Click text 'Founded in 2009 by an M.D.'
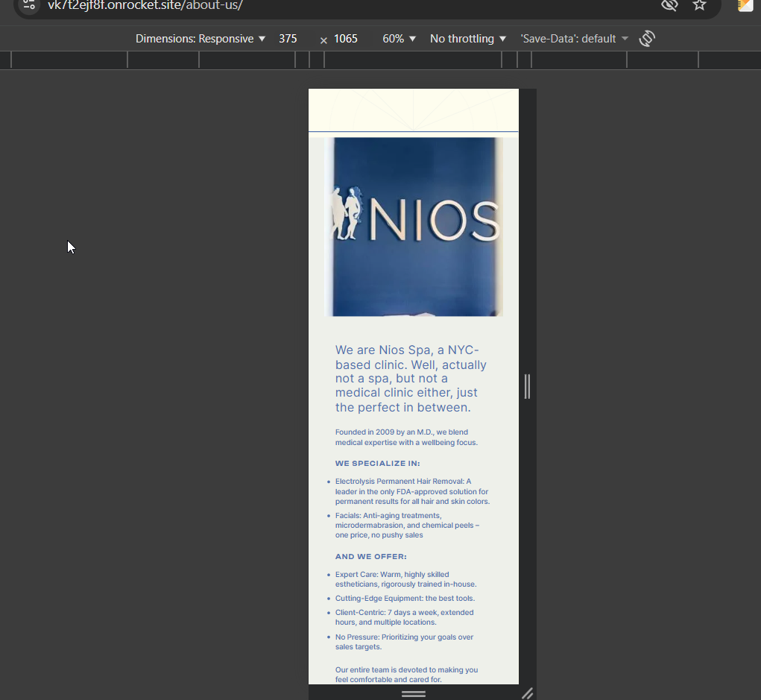761x700 pixels. coord(385,432)
